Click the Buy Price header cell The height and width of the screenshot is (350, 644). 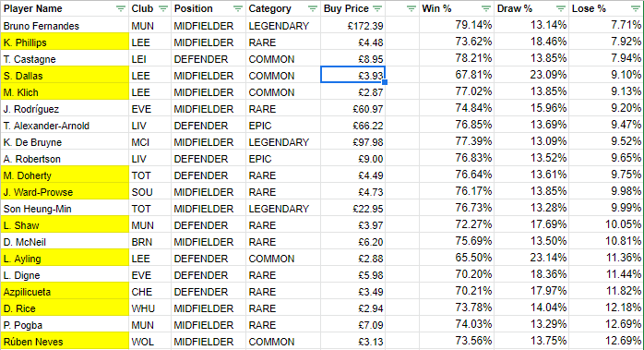click(x=352, y=8)
